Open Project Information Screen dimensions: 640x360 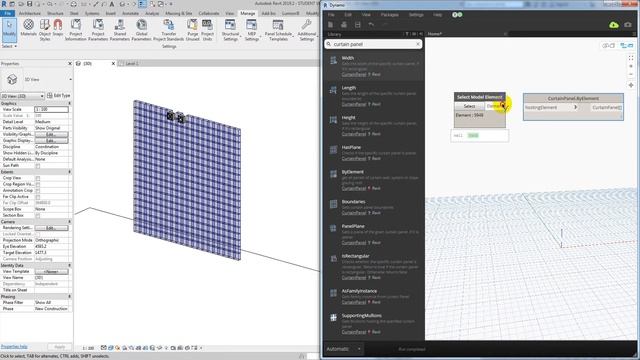[76, 29]
